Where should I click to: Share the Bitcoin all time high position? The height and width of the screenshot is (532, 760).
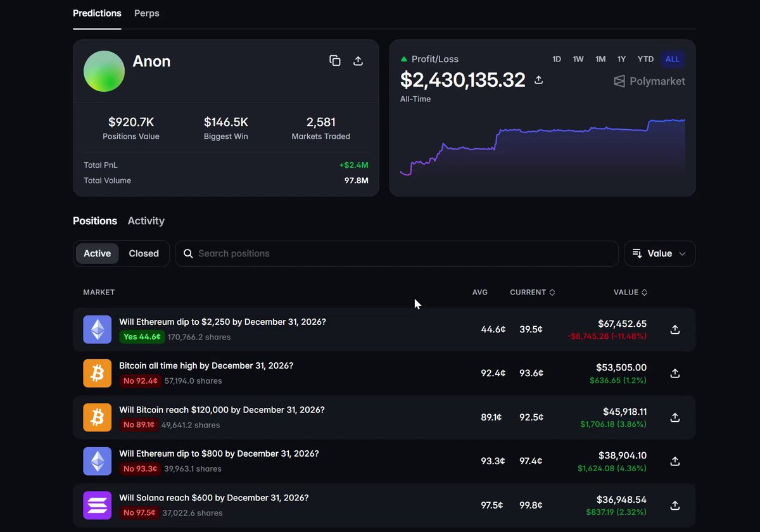pyautogui.click(x=675, y=373)
